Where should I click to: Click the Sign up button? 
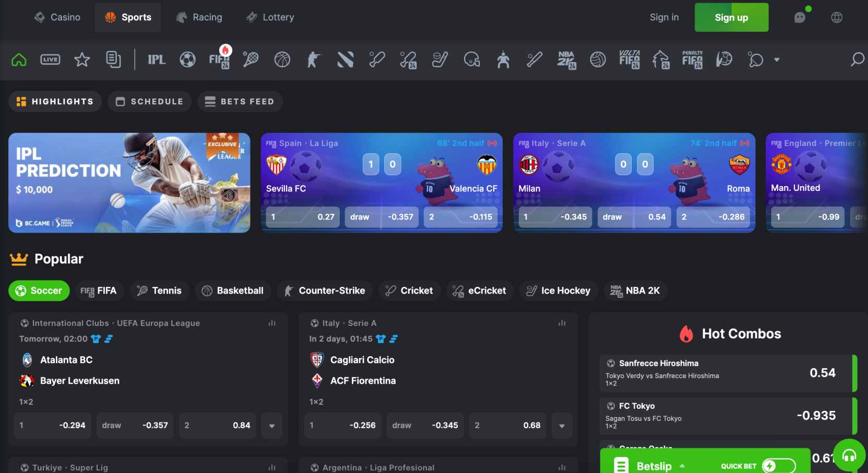point(731,17)
